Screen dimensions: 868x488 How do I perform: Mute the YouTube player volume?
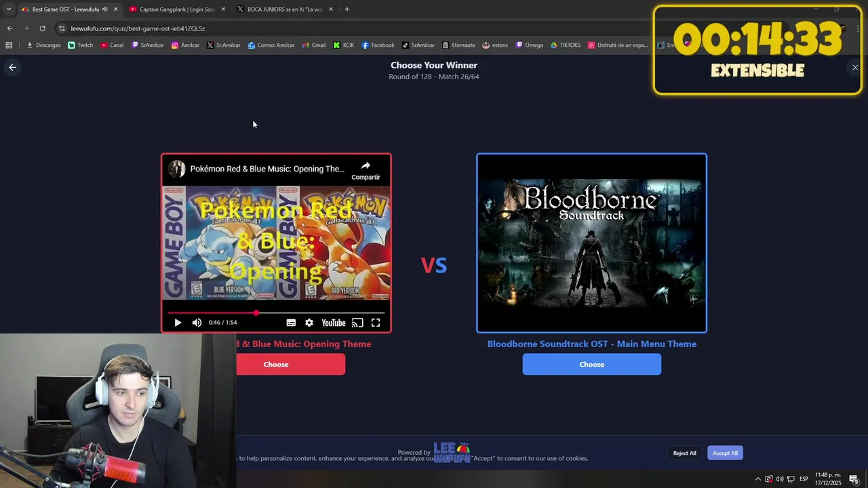point(197,323)
